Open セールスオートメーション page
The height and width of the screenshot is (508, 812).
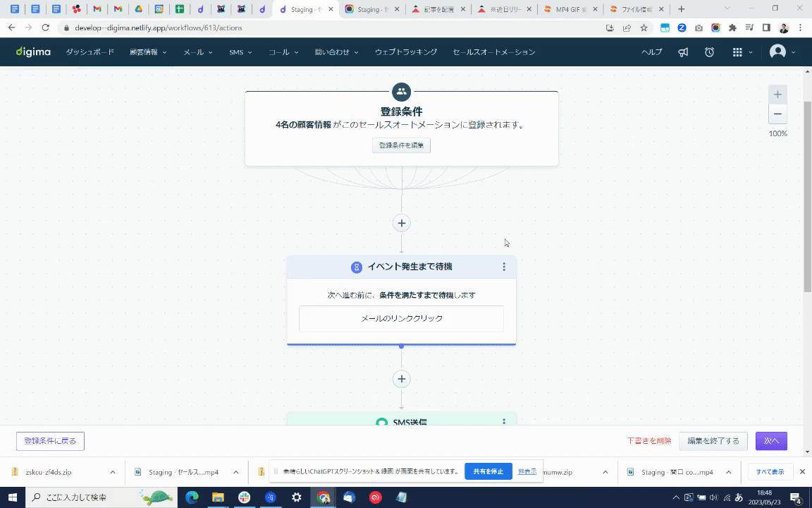click(x=494, y=52)
